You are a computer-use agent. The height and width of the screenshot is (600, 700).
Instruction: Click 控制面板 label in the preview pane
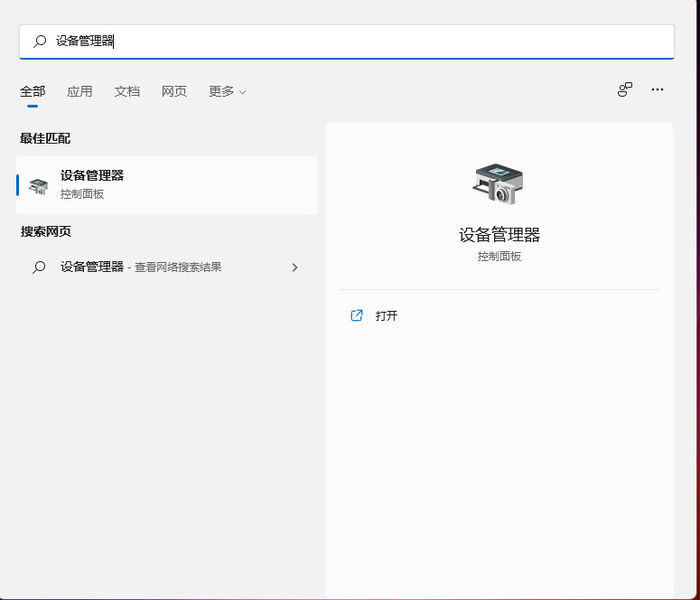click(499, 256)
